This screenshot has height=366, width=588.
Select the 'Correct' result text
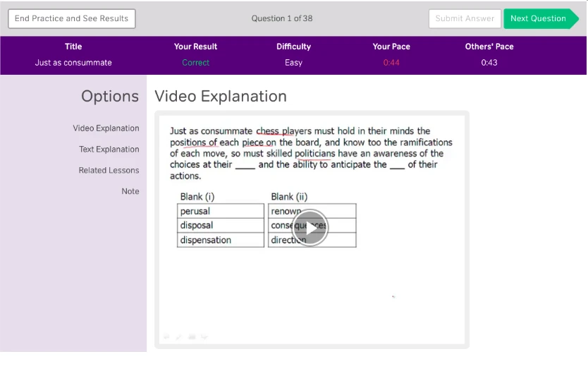pos(195,63)
